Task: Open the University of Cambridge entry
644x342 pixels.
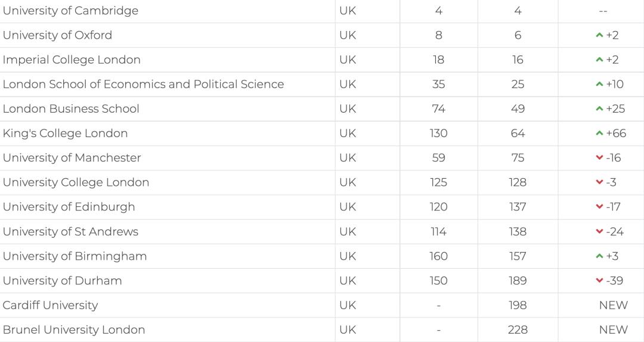Action: point(70,11)
